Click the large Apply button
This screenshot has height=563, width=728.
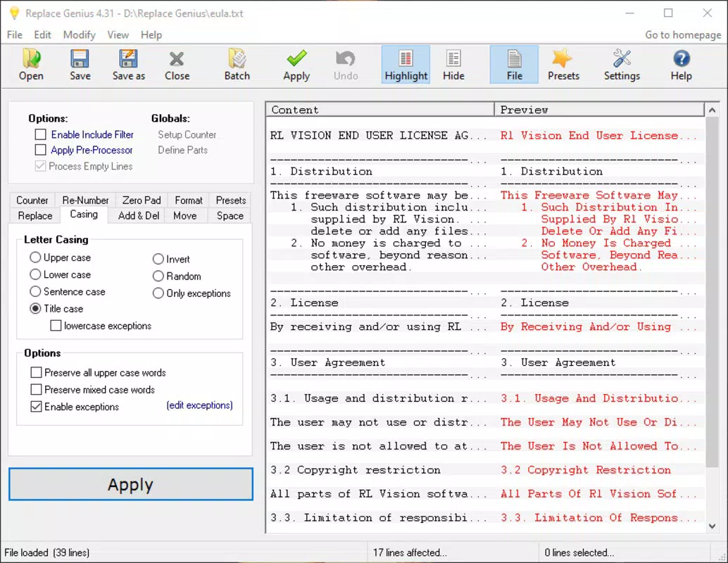pyautogui.click(x=130, y=484)
